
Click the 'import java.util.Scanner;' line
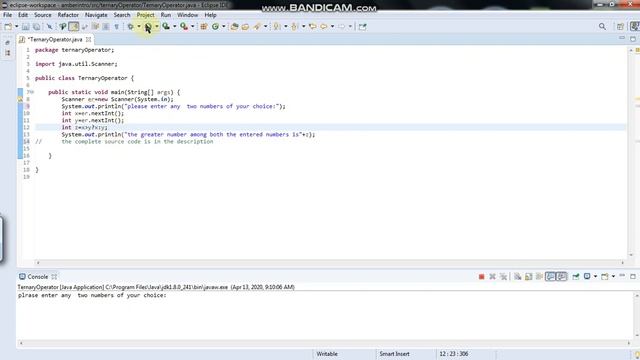(x=76, y=64)
